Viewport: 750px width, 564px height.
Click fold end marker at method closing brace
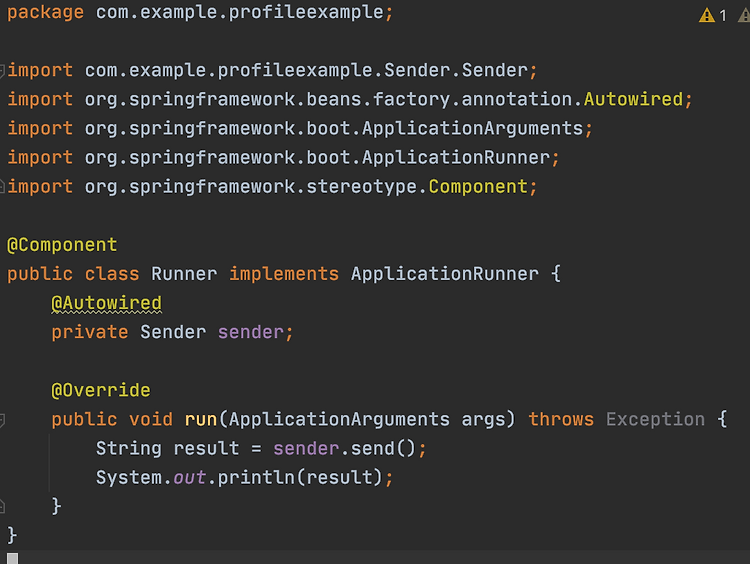2,506
